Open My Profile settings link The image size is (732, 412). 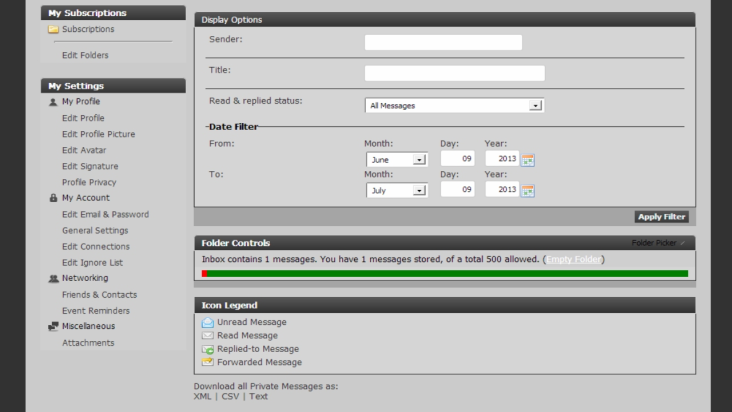pos(81,101)
